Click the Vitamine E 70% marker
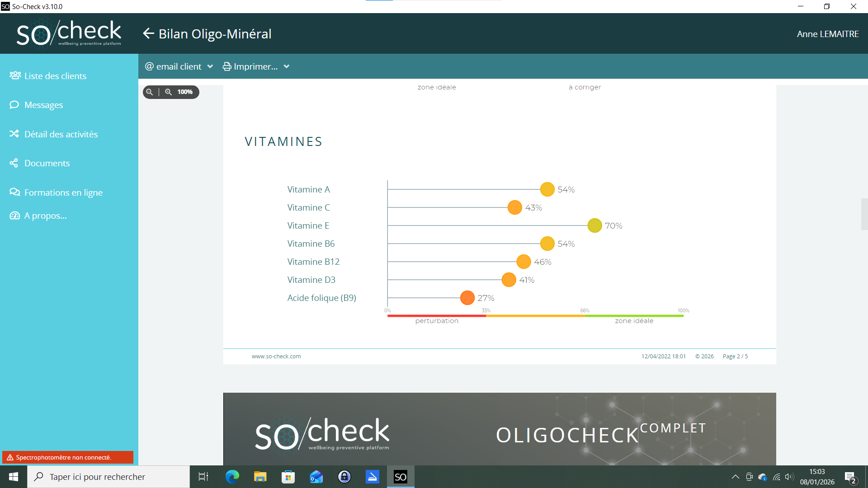The image size is (868, 488). pos(594,225)
